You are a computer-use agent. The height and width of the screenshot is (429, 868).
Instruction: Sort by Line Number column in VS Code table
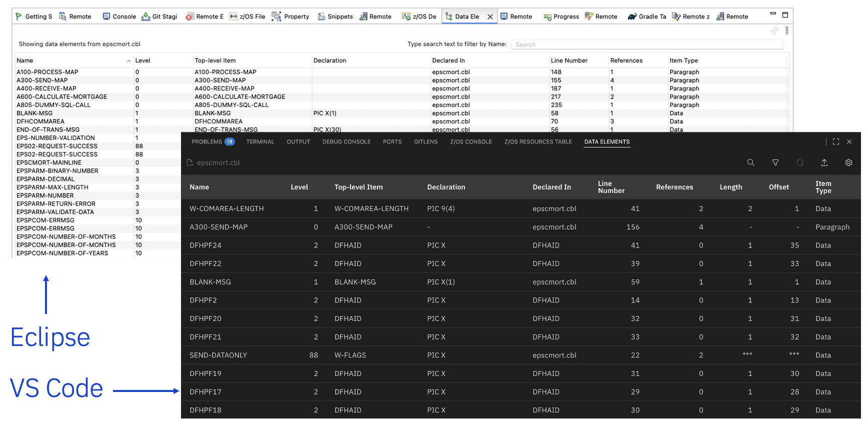click(610, 187)
